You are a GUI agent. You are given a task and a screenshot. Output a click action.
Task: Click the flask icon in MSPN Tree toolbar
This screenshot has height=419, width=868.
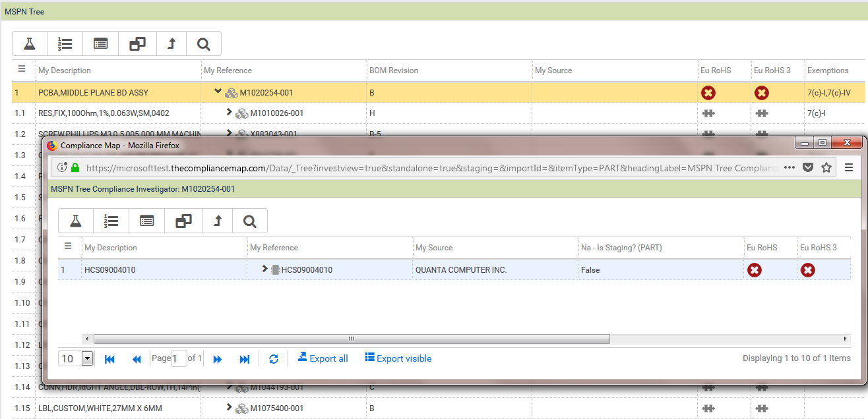[x=30, y=44]
